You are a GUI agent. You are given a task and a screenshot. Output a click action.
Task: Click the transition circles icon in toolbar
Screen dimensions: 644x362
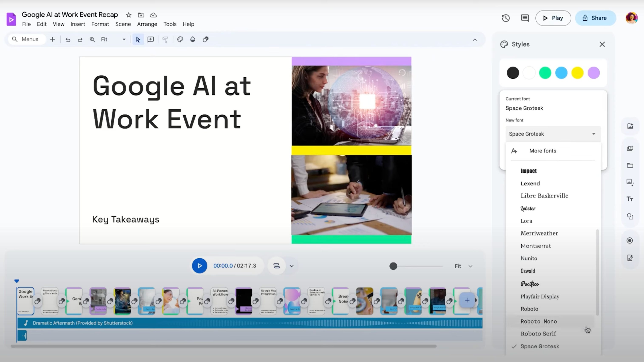point(206,40)
